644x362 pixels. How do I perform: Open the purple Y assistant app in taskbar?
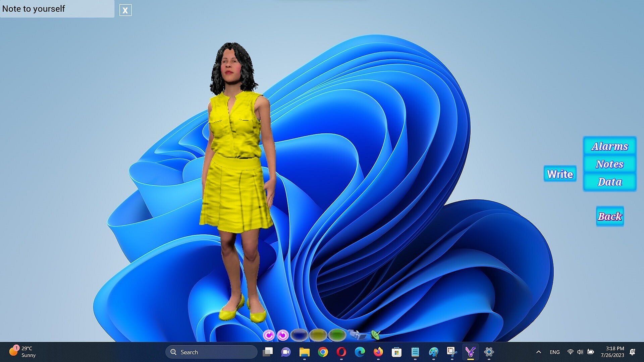(x=470, y=352)
